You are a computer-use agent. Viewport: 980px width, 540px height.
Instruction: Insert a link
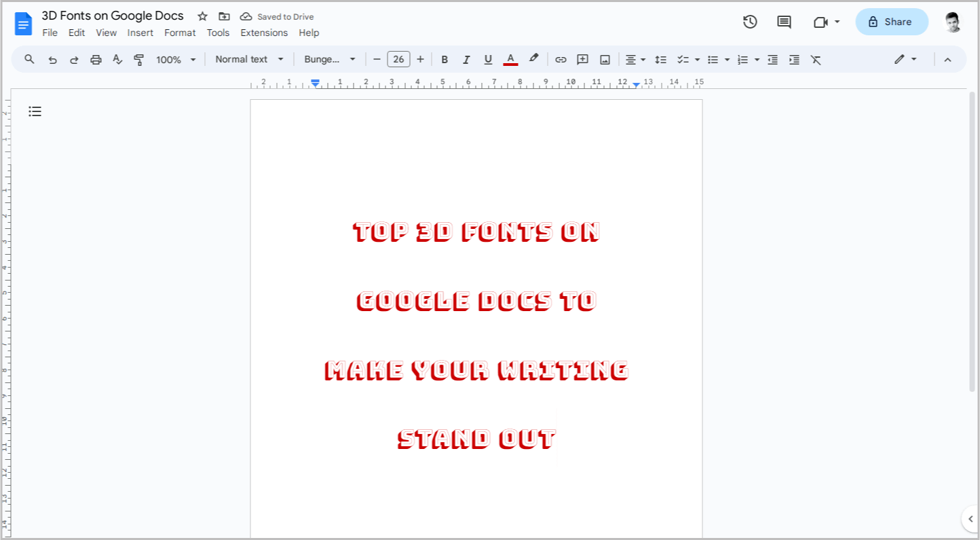pos(561,60)
